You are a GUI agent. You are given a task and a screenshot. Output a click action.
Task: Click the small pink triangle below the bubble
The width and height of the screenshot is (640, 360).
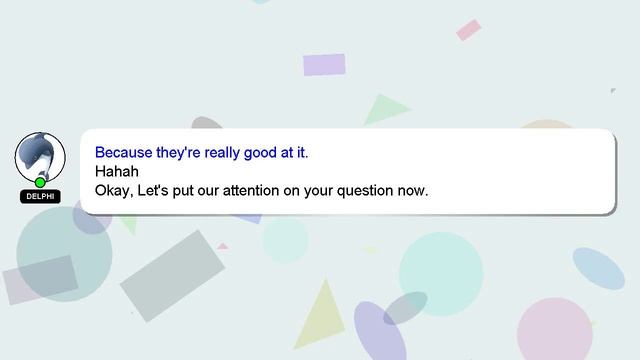click(x=222, y=246)
